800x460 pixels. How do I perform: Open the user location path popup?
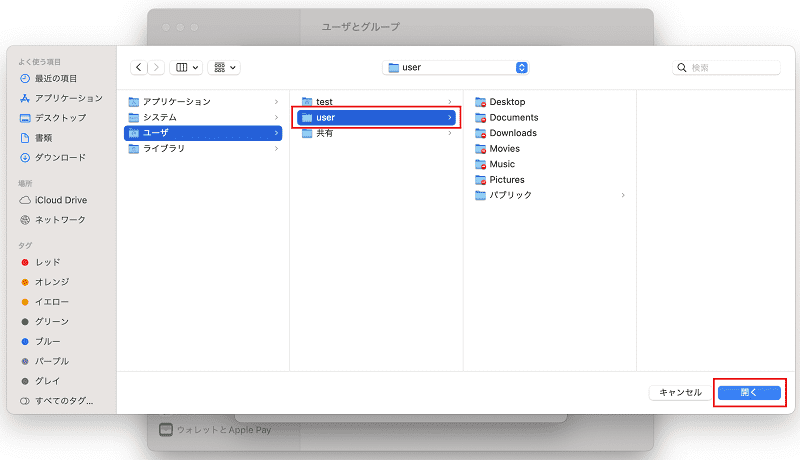coord(456,67)
